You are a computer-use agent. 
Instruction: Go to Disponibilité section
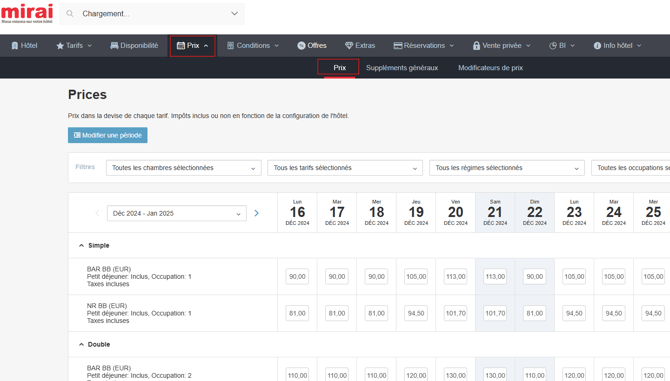(134, 46)
